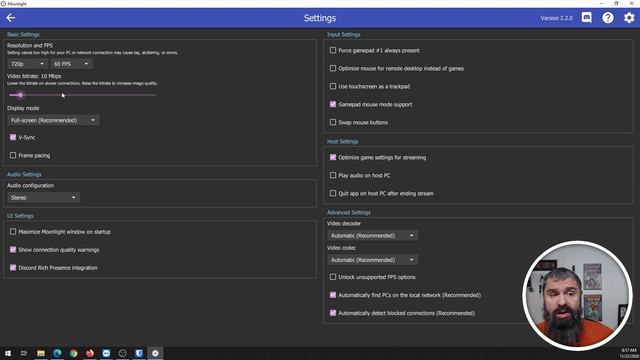Open the Windows Start menu

tap(8, 353)
